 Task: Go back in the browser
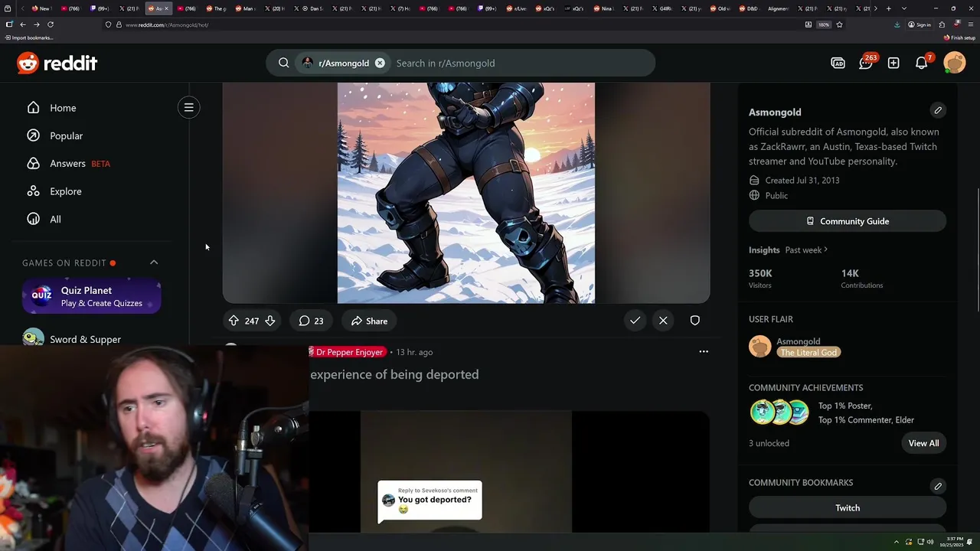(23, 24)
